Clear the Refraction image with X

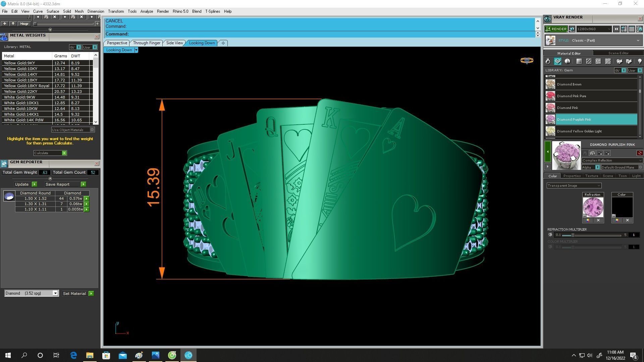[598, 221]
